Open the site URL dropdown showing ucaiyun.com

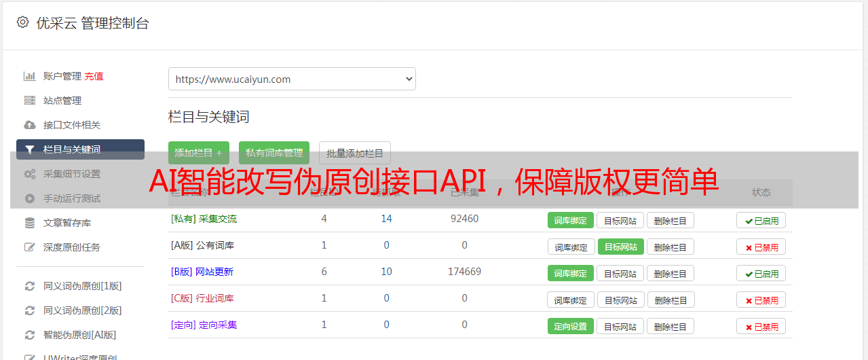pyautogui.click(x=292, y=79)
